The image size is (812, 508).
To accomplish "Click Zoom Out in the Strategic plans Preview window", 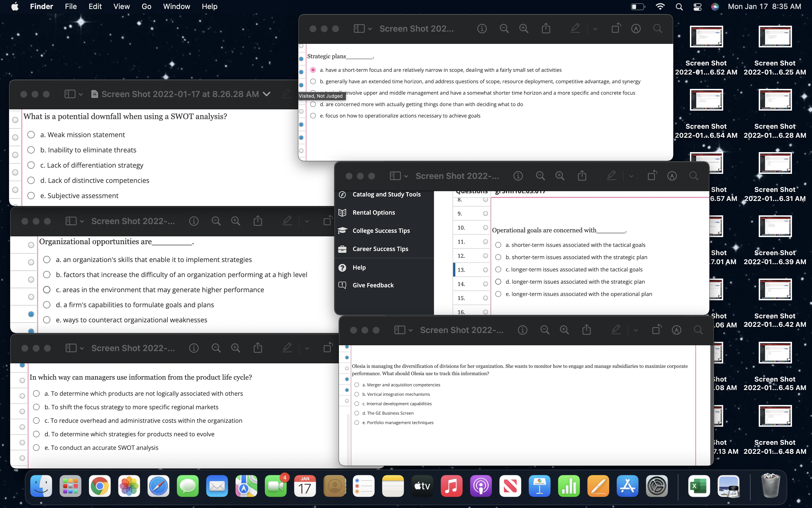I will point(504,29).
